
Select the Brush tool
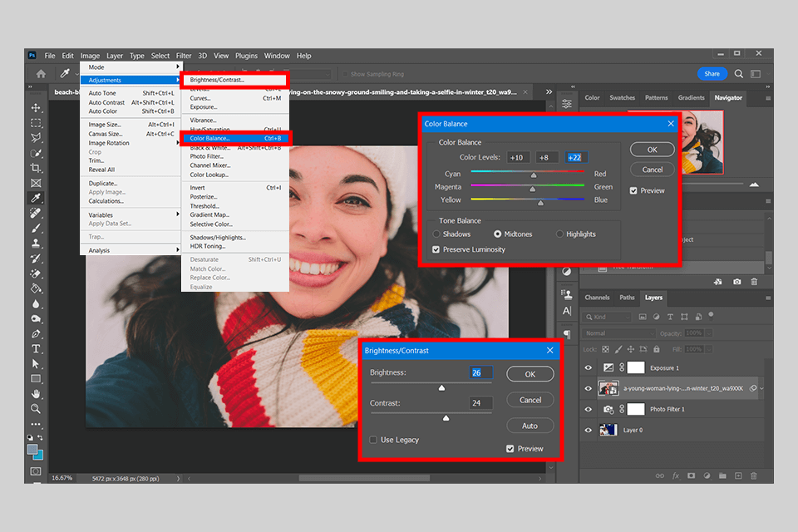pyautogui.click(x=36, y=228)
